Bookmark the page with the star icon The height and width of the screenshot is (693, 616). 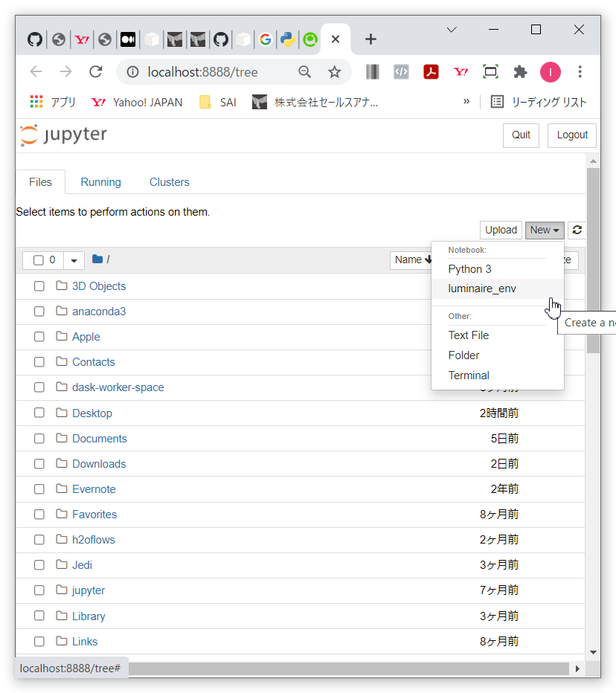pyautogui.click(x=335, y=71)
